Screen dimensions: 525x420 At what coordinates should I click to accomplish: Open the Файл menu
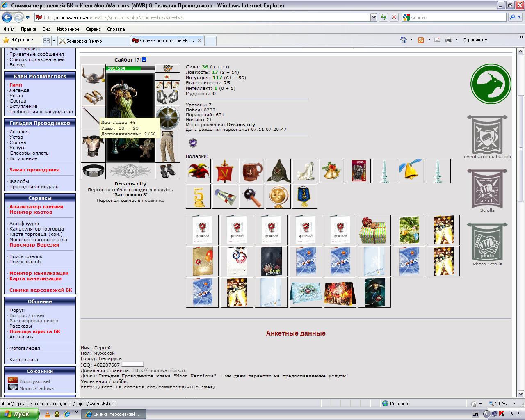pyautogui.click(x=9, y=29)
